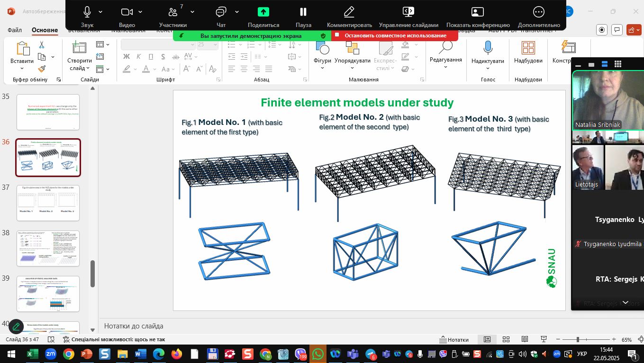Click the align text left button
Image resolution: width=644 pixels, height=363 pixels.
click(232, 69)
